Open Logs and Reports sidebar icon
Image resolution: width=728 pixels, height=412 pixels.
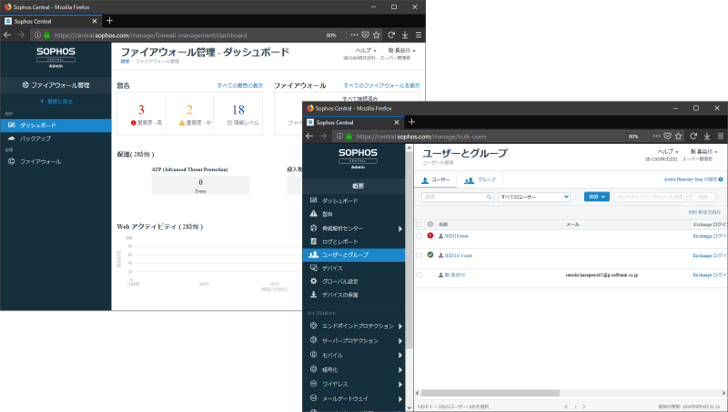coord(314,242)
